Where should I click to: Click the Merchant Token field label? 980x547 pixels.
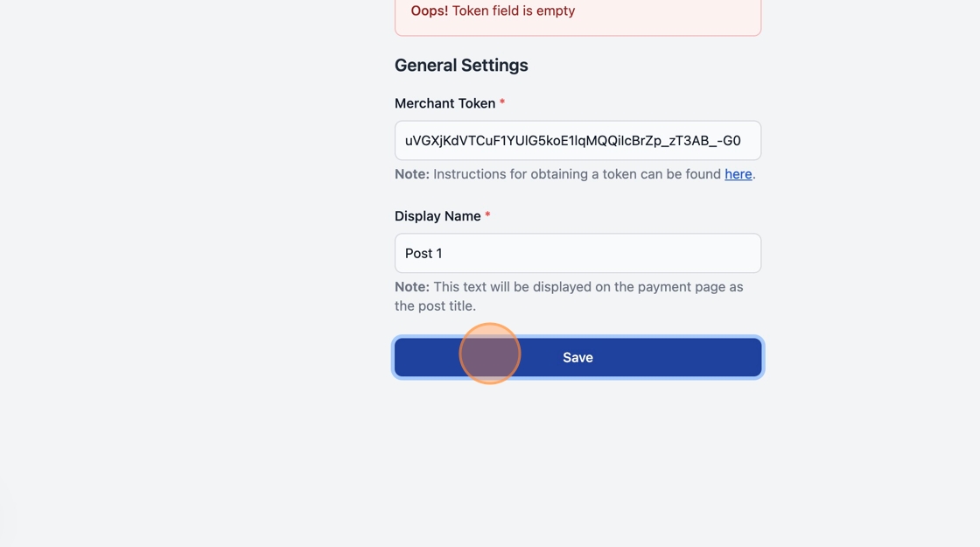[x=444, y=103]
